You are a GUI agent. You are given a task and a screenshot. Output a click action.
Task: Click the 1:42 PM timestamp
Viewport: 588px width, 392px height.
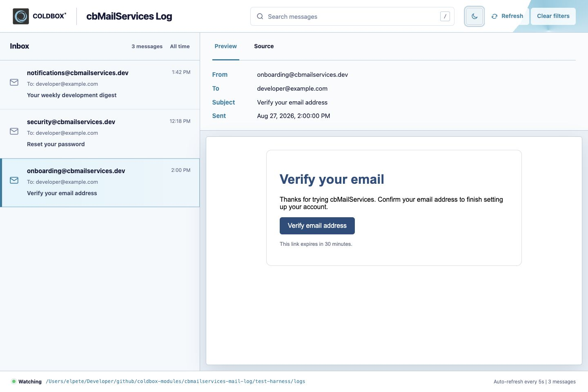pos(181,72)
